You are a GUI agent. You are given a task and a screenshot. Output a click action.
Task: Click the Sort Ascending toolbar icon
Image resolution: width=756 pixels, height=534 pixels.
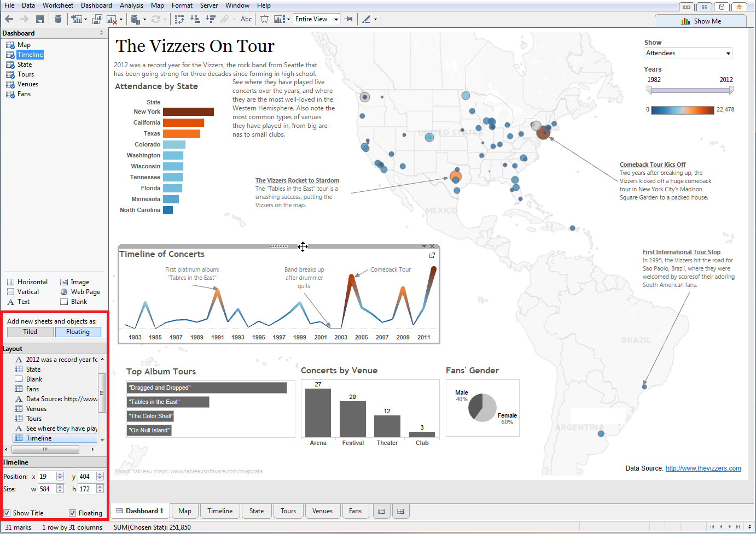195,19
